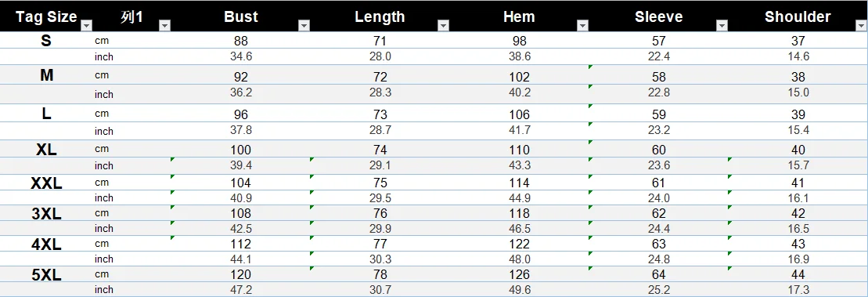Open the Bust column filter dropdown
Image resolution: width=868 pixels, height=297 pixels.
(x=304, y=26)
